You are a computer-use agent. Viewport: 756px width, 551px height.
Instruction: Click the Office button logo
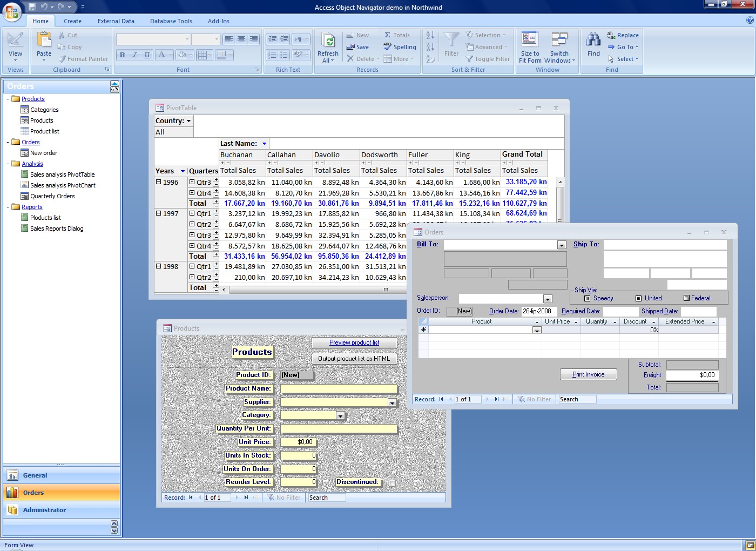click(x=12, y=11)
